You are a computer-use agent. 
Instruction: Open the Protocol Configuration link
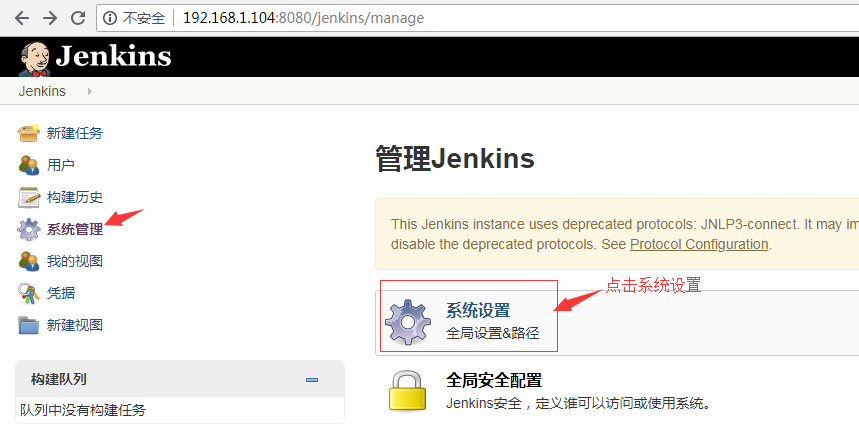click(x=699, y=244)
